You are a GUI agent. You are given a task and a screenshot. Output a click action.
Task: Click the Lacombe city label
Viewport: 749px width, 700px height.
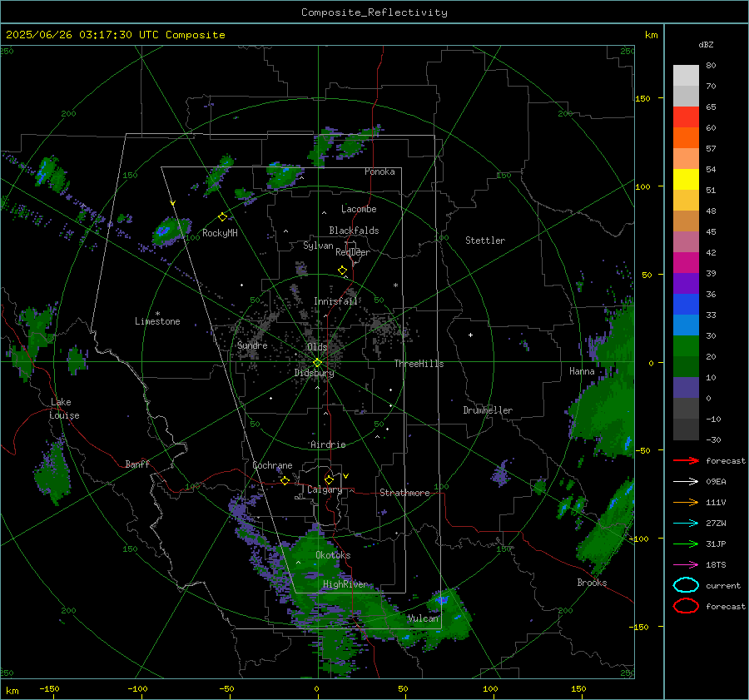pos(359,209)
